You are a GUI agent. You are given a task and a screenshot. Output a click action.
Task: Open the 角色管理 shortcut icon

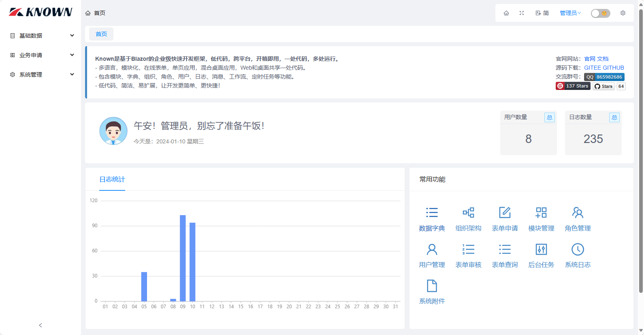click(x=578, y=213)
